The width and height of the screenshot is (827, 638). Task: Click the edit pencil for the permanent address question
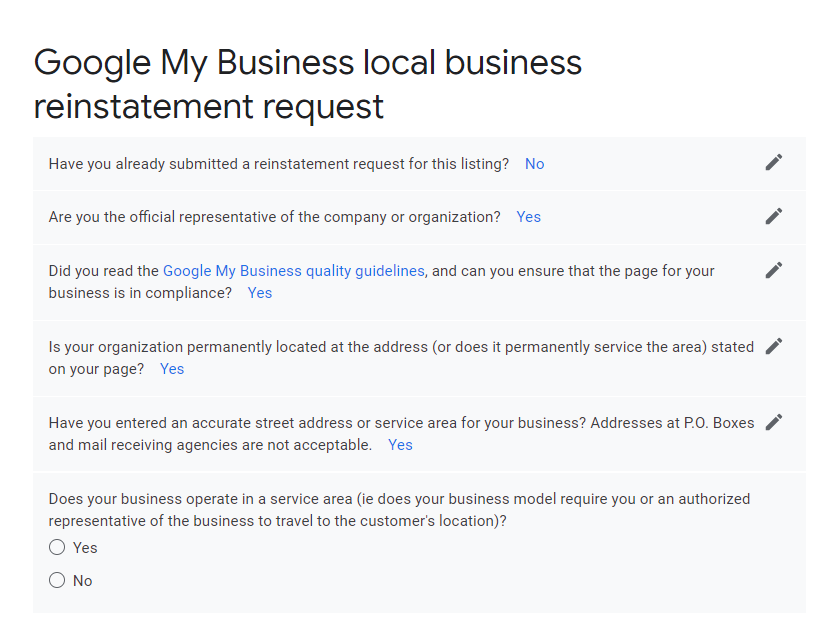tap(773, 346)
